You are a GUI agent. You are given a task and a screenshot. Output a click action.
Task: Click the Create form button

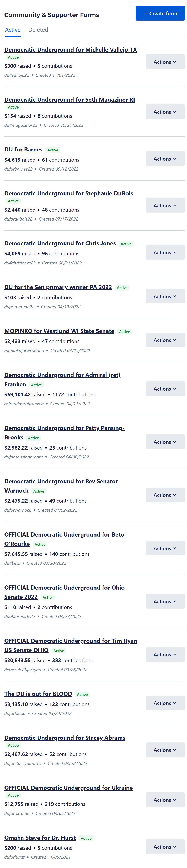(x=160, y=13)
